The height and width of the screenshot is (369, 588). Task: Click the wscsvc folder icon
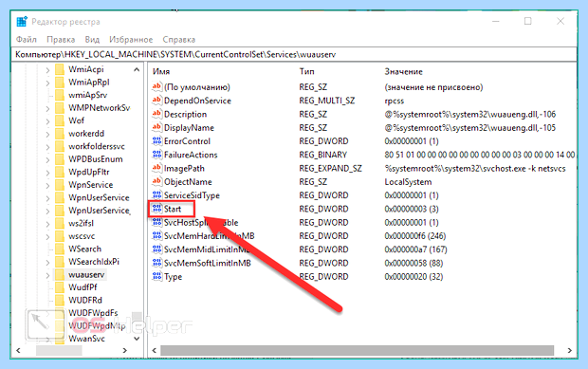[60, 236]
